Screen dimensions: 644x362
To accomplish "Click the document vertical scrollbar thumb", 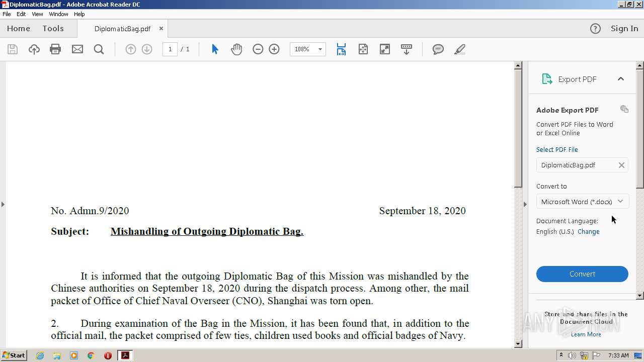I will click(x=518, y=128).
